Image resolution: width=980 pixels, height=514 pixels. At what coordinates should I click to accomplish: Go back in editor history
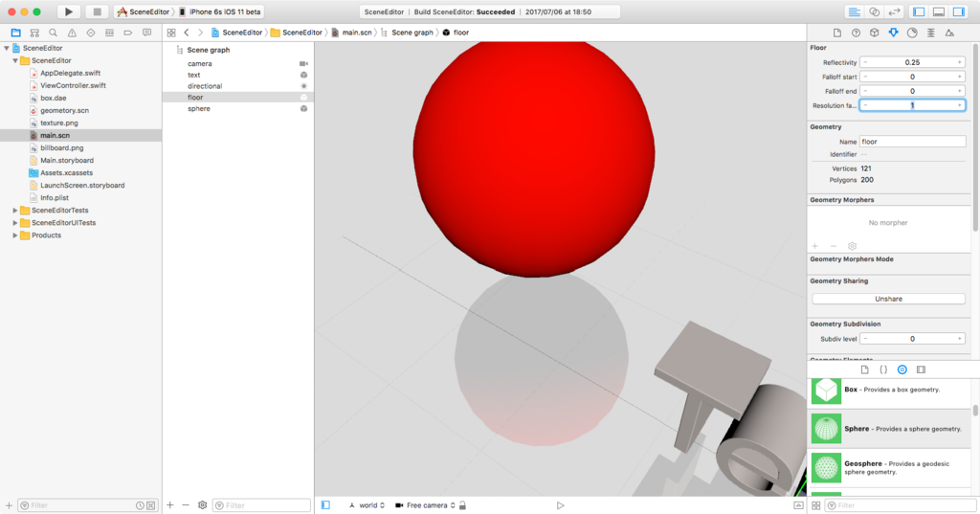click(187, 33)
